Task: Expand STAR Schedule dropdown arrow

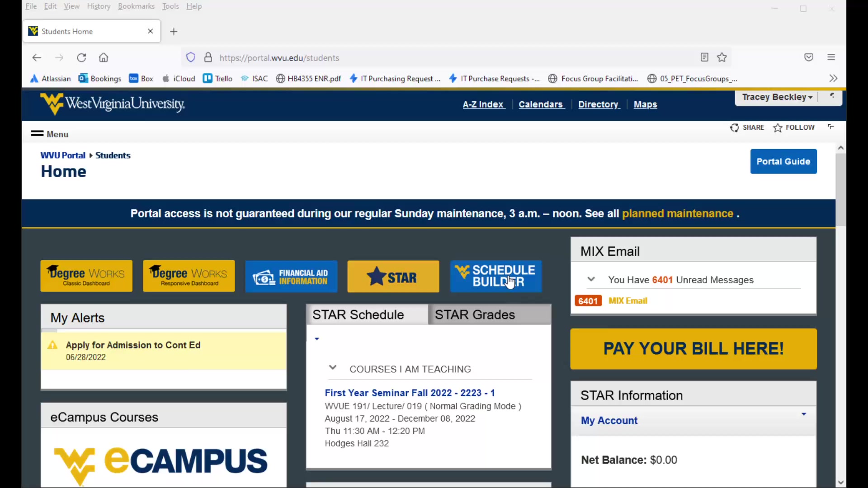Action: click(x=317, y=338)
